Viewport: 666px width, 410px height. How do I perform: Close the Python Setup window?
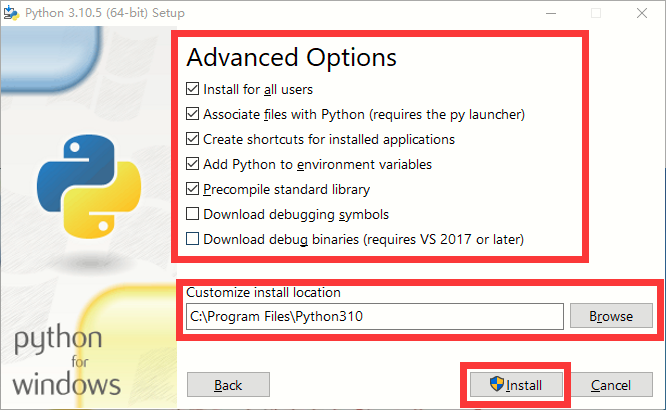point(642,13)
